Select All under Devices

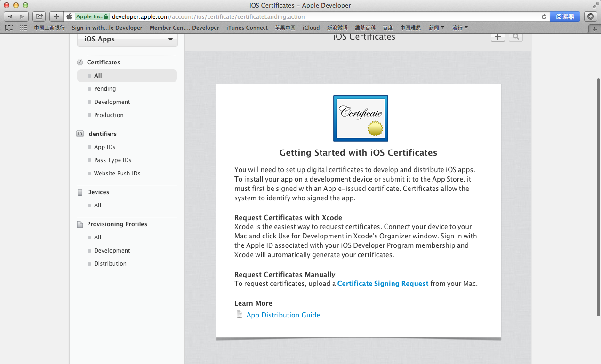pos(97,206)
